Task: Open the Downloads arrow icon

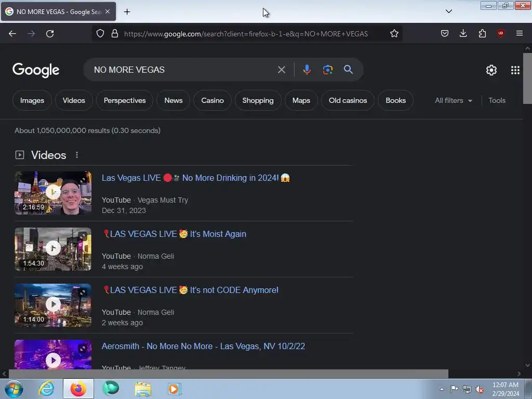Action: click(463, 33)
